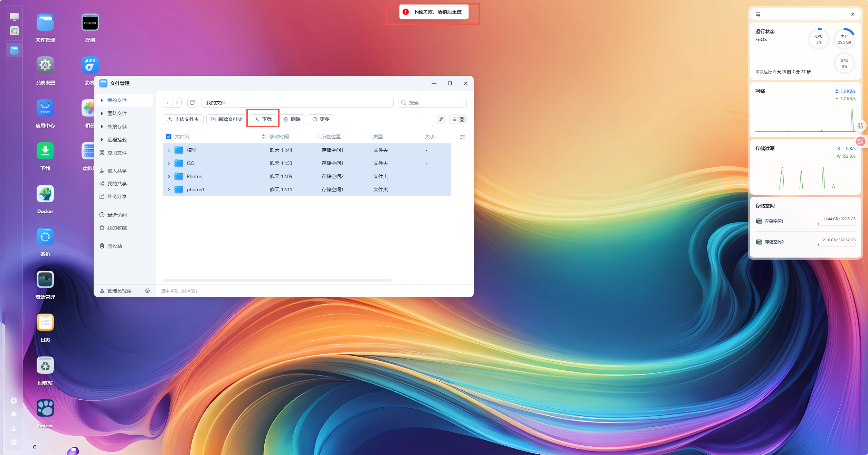The width and height of the screenshot is (868, 455).
Task: Open the column settings icon
Action: 462,137
